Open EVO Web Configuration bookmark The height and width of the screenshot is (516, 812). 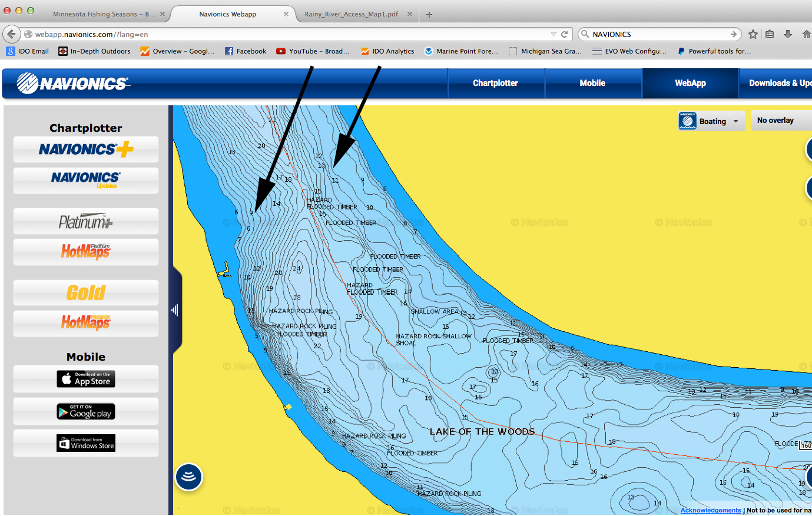click(629, 51)
